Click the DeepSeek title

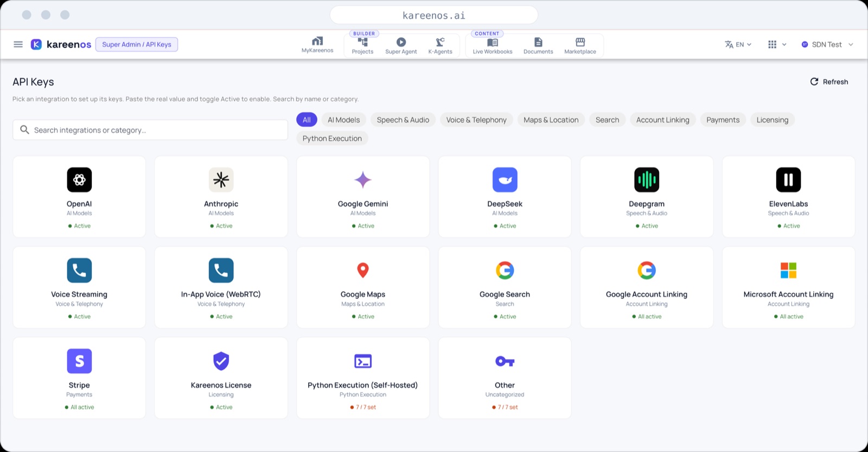click(x=505, y=204)
